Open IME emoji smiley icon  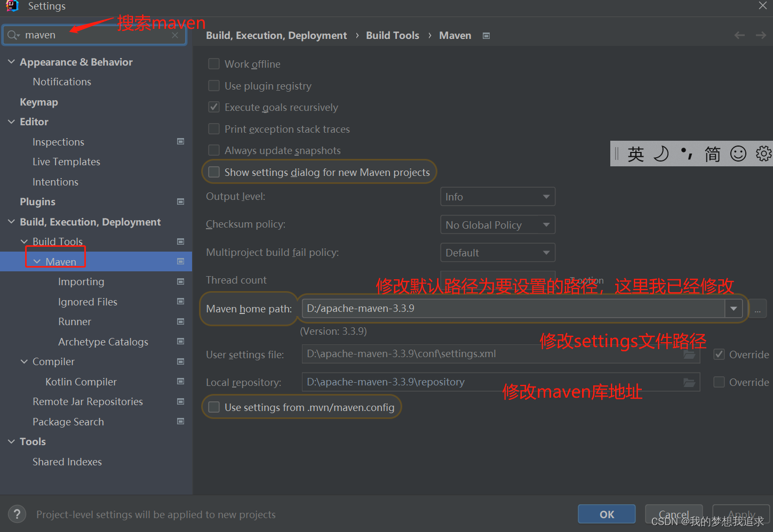click(738, 154)
